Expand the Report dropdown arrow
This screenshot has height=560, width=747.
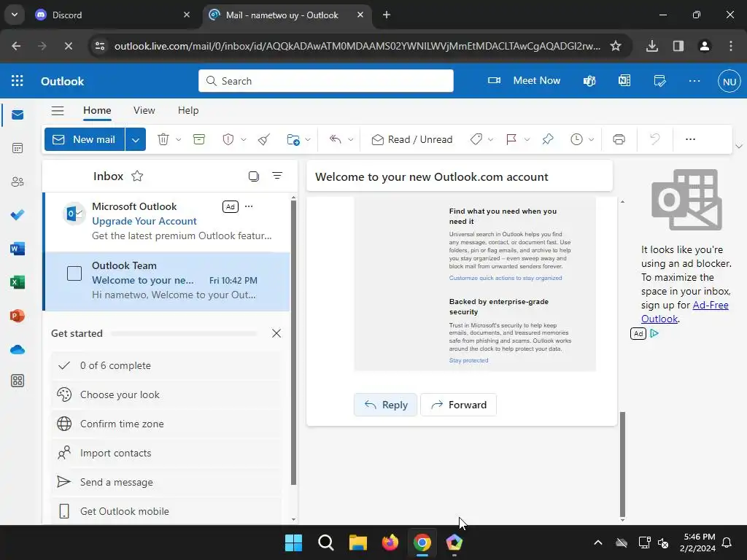pyautogui.click(x=244, y=139)
